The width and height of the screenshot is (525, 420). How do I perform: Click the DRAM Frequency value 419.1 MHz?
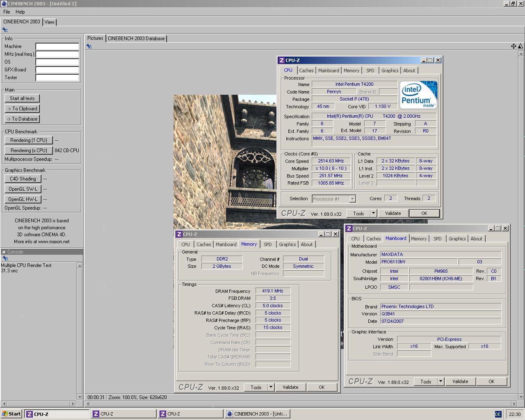[273, 291]
